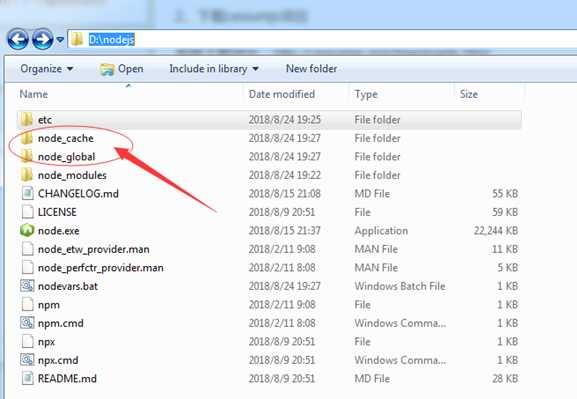Select the file name npx.cmd
The width and height of the screenshot is (577, 399).
coord(58,360)
